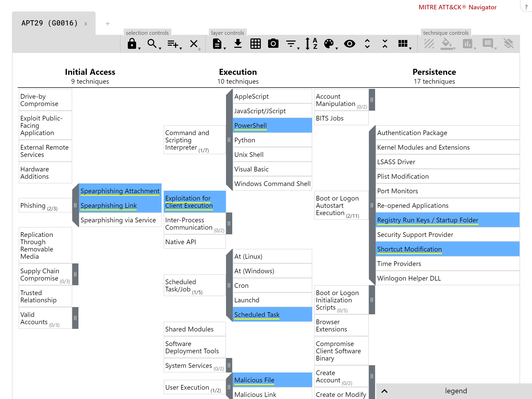
Task: Download the layer as JSON
Action: [x=238, y=44]
